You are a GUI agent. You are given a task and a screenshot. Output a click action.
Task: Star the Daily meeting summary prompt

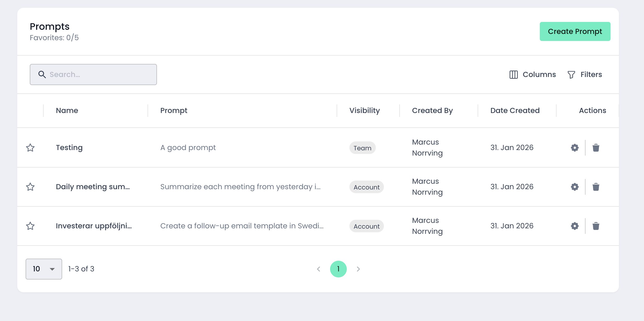point(30,187)
